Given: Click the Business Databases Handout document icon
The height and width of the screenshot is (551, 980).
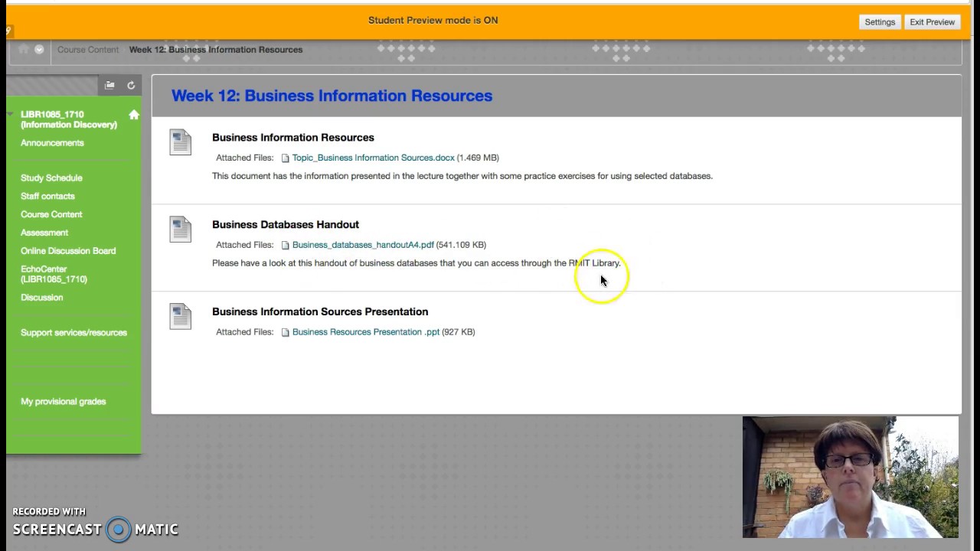Looking at the screenshot, I should tap(181, 230).
